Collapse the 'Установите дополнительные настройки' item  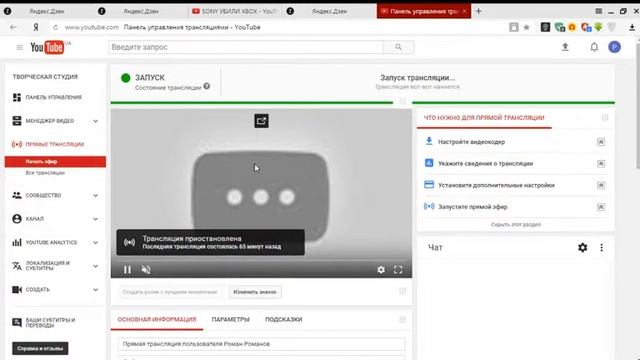[x=601, y=185]
